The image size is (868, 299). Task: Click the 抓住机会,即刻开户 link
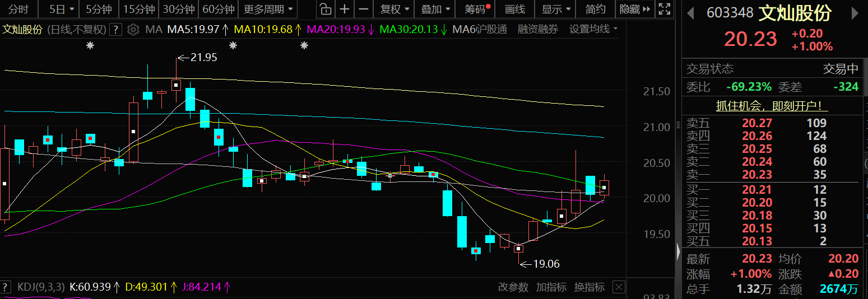(772, 106)
